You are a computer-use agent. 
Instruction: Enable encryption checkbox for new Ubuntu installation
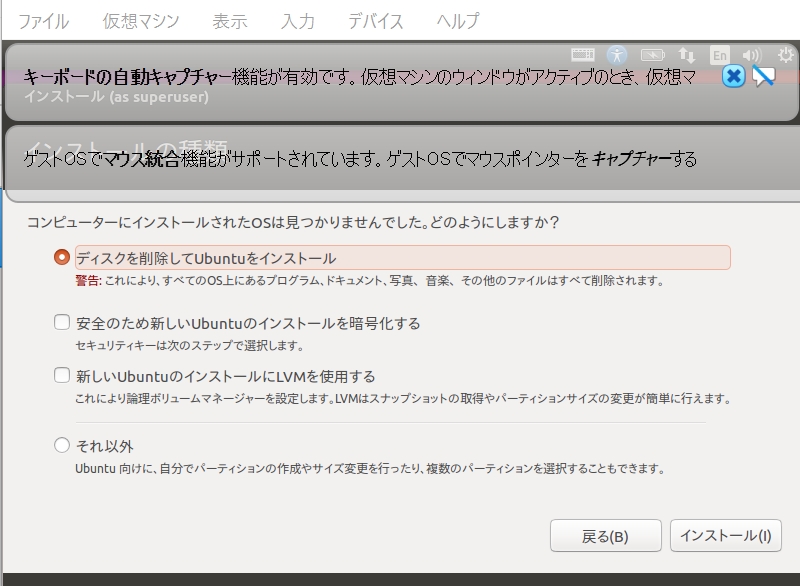click(62, 322)
